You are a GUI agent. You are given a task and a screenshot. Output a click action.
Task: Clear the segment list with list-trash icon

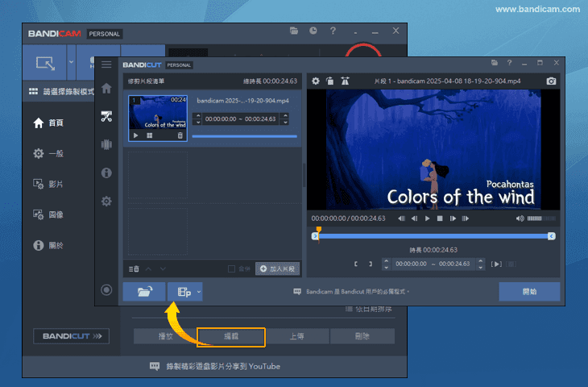click(134, 268)
